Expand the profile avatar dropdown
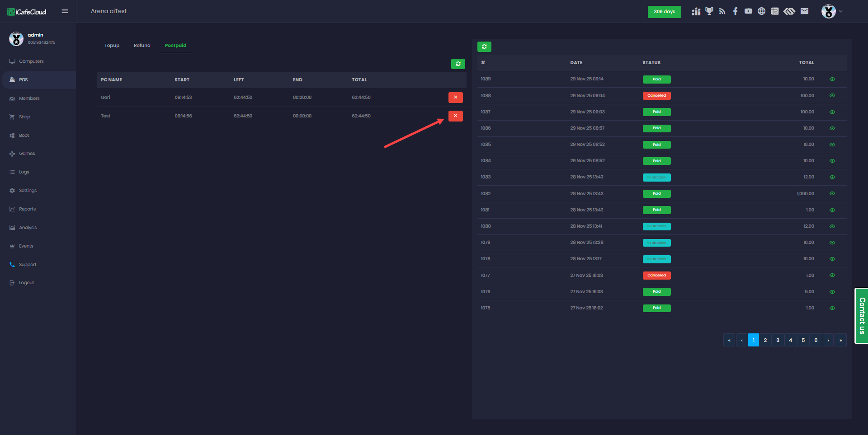 pyautogui.click(x=832, y=11)
